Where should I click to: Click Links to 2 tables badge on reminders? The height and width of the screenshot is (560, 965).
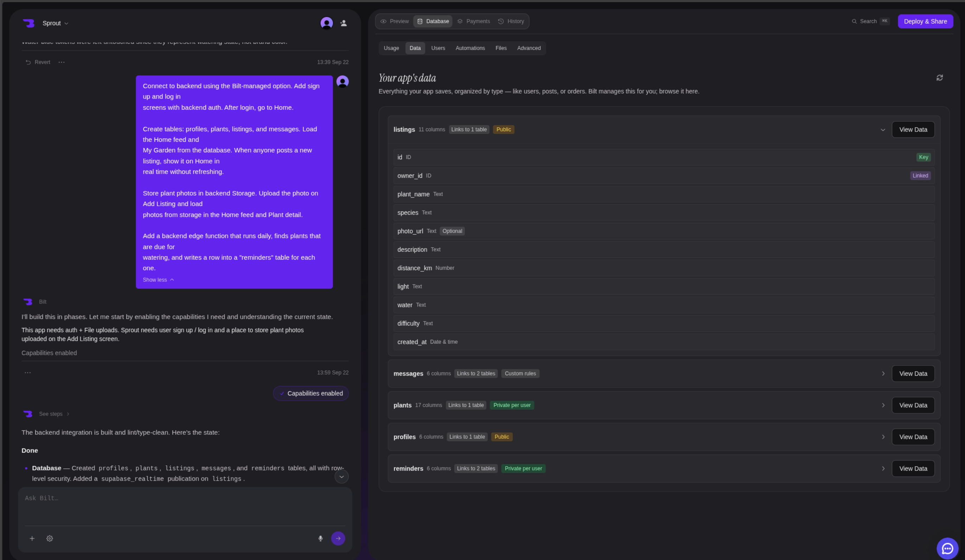(476, 469)
